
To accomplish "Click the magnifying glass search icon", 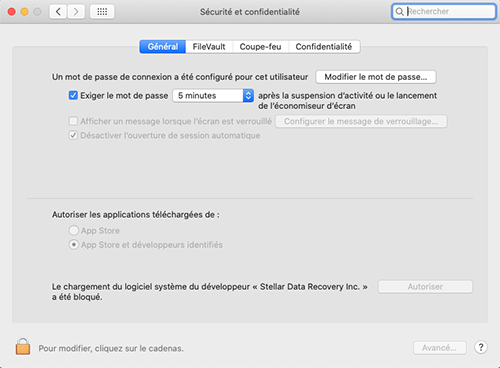I will pyautogui.click(x=399, y=12).
